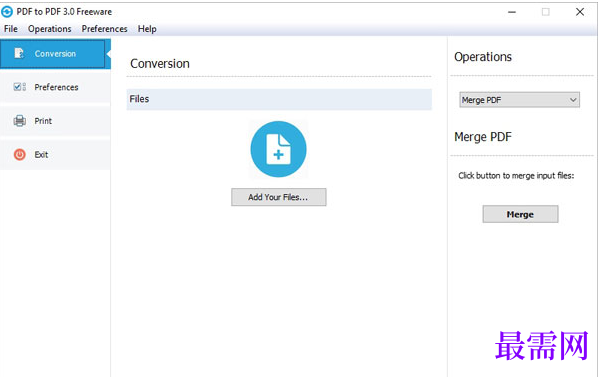Click the PDF to PDF app logo icon
Viewport: 607px width, 377px height.
click(x=7, y=12)
